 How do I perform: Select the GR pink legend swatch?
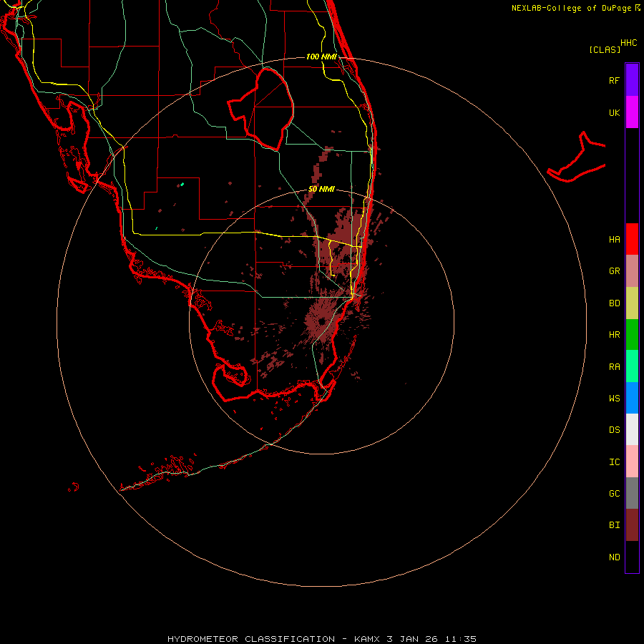pyautogui.click(x=632, y=270)
